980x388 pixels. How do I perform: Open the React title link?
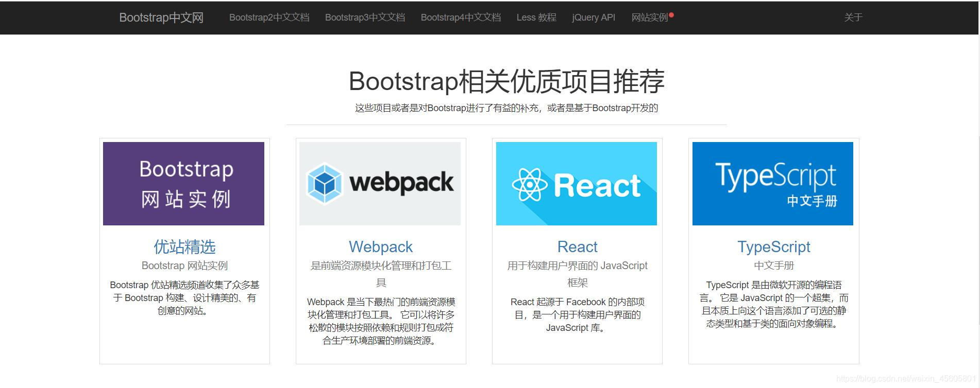tap(578, 247)
